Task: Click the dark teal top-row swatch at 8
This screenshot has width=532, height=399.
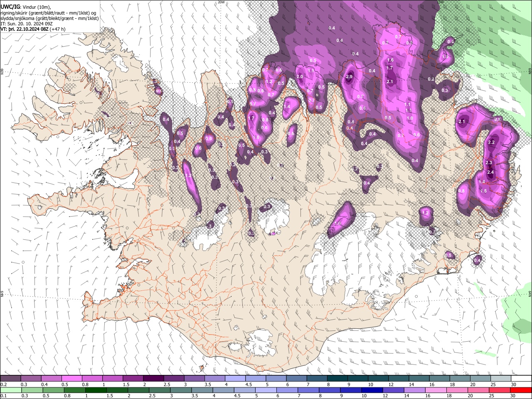Action: [337, 379]
